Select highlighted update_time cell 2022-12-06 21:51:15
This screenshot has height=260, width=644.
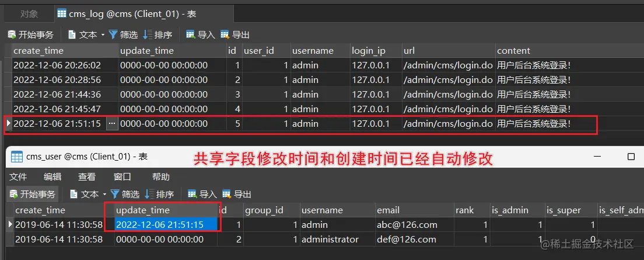[166, 224]
